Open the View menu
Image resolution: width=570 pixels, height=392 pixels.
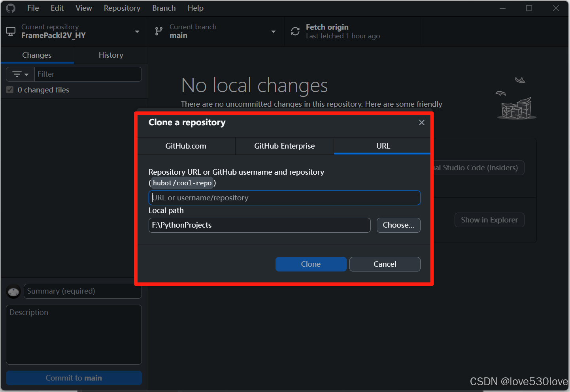(84, 8)
